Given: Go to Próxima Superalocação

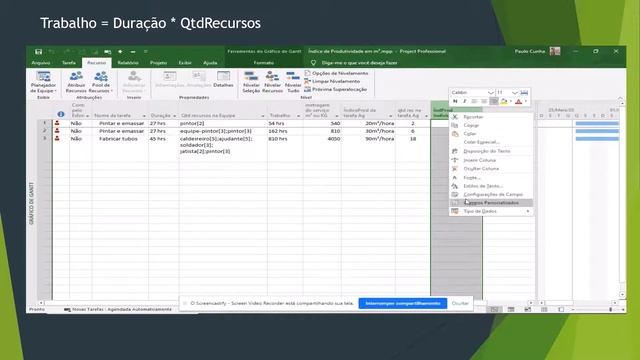Looking at the screenshot, I should tap(336, 89).
